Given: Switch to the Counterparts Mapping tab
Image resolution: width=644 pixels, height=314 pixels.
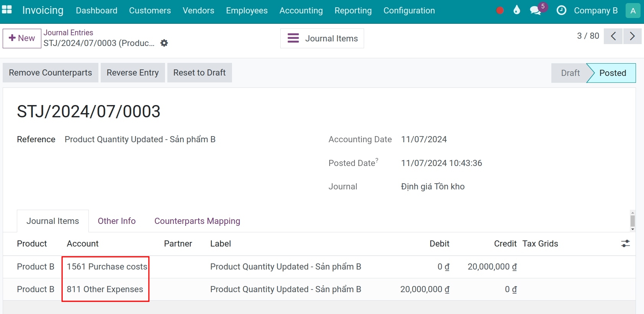Looking at the screenshot, I should pyautogui.click(x=197, y=221).
